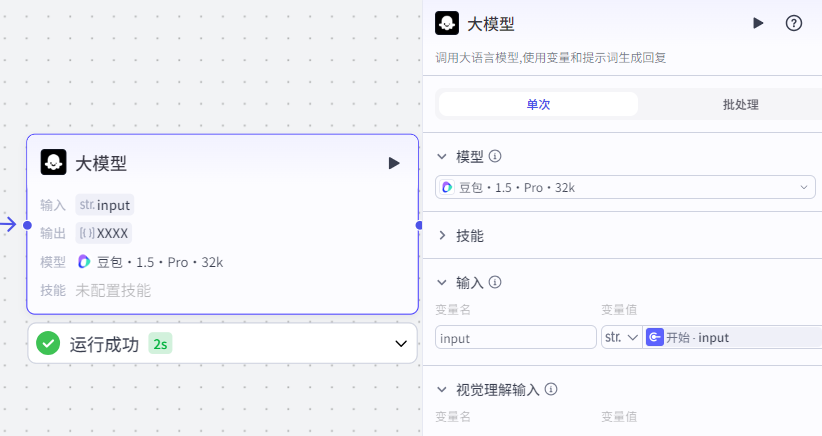Image resolution: width=822 pixels, height=436 pixels.
Task: Click the info icon next to 模型
Action: click(495, 156)
